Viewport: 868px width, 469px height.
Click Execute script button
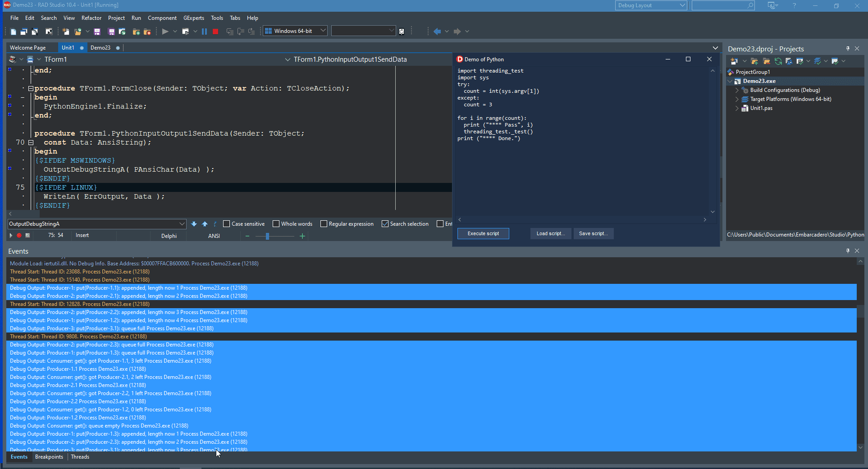coord(483,233)
